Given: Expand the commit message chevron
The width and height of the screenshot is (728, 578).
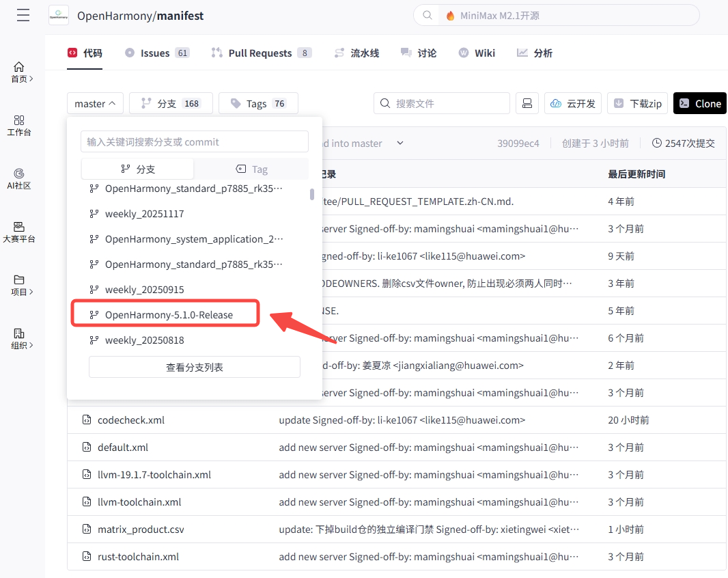Looking at the screenshot, I should click(400, 143).
